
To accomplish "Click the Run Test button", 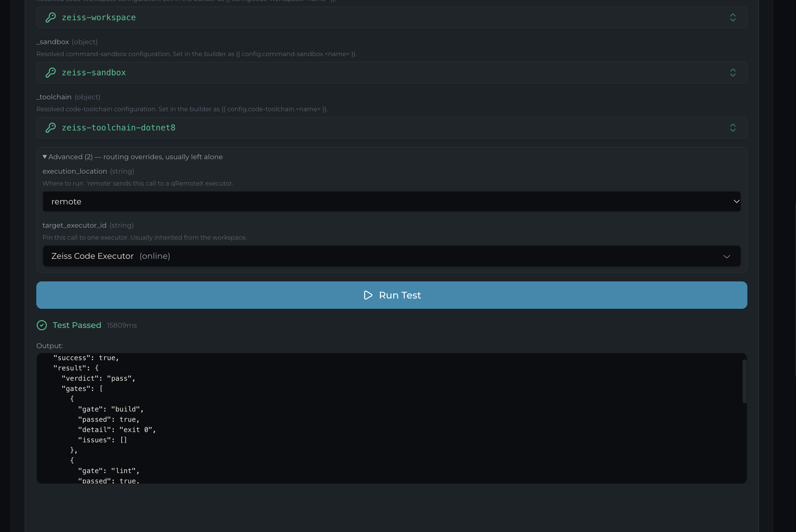I will pyautogui.click(x=391, y=295).
